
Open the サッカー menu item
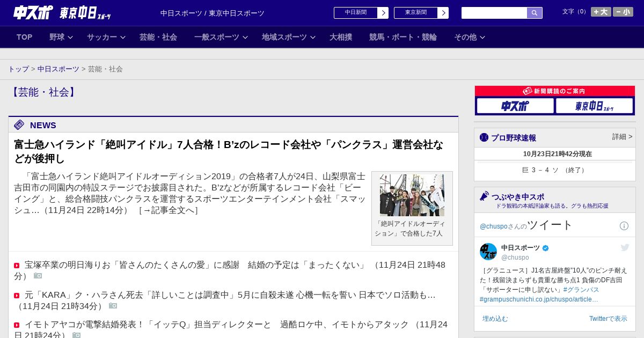102,37
